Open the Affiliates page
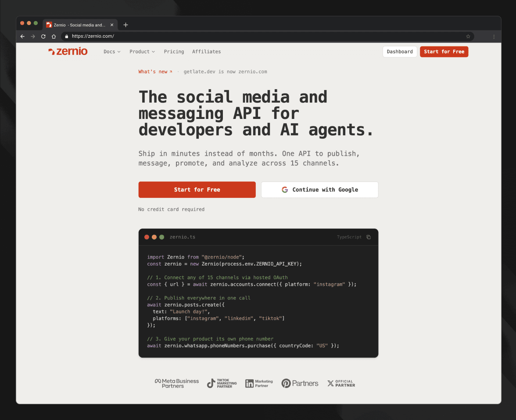The image size is (516, 420). pyautogui.click(x=206, y=52)
